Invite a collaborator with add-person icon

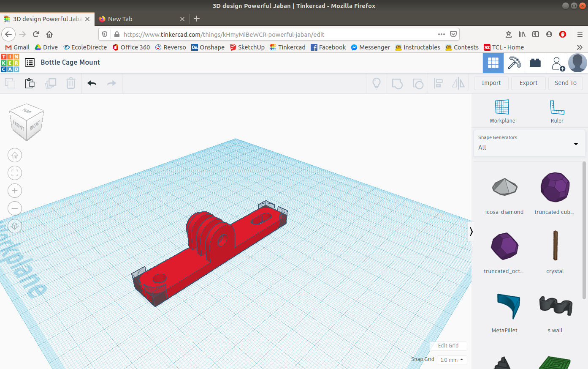557,63
